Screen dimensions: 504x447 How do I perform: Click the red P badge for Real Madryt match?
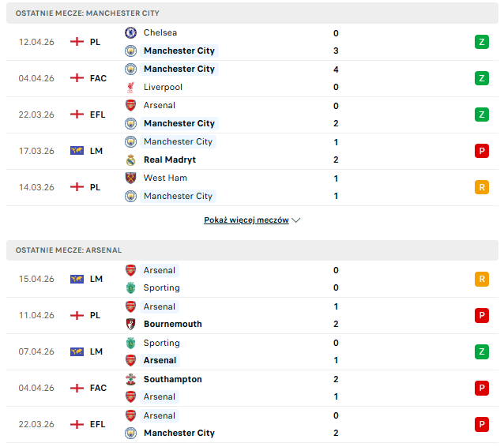click(482, 151)
